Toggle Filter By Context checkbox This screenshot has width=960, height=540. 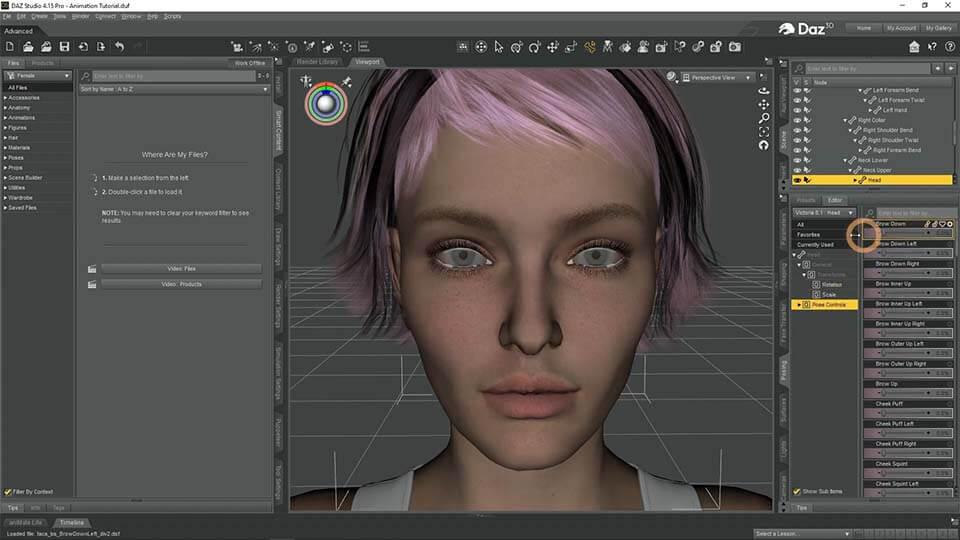click(x=8, y=492)
